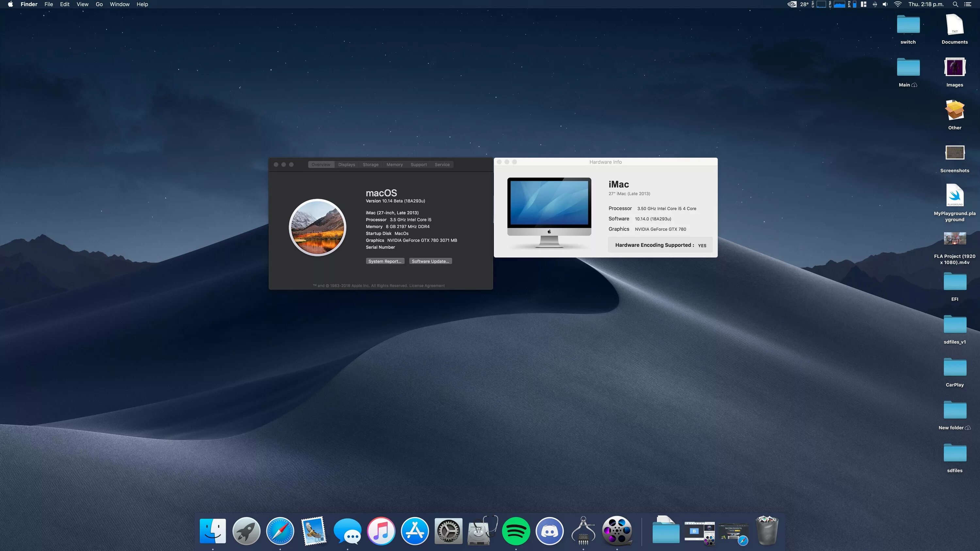The image size is (980, 551).
Task: Switch to the Displays tab
Action: (x=346, y=165)
